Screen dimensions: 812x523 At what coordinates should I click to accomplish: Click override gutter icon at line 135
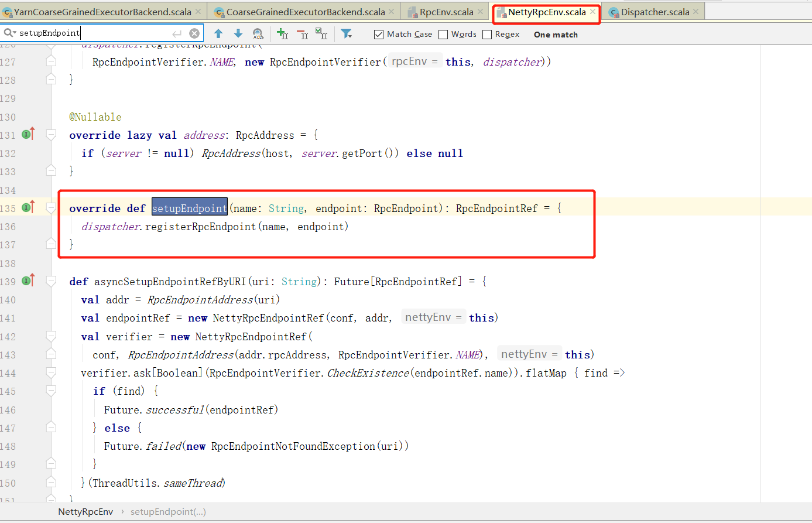pos(28,207)
